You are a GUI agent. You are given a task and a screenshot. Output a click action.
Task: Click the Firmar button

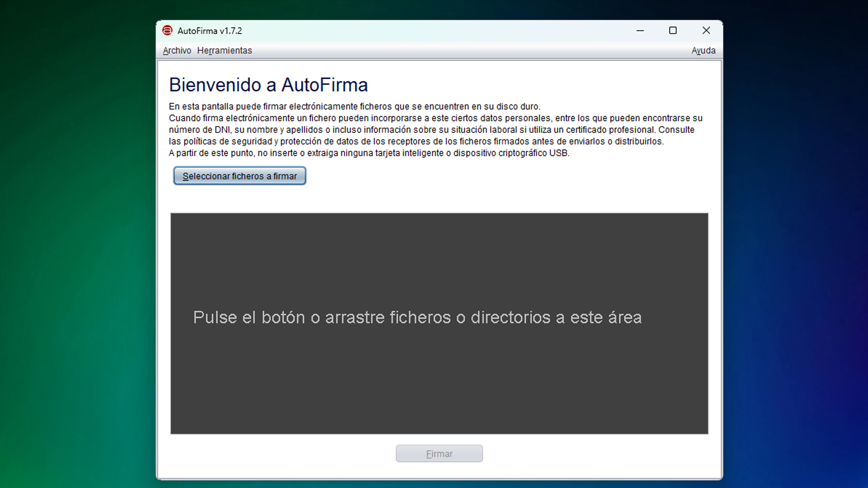pyautogui.click(x=439, y=454)
